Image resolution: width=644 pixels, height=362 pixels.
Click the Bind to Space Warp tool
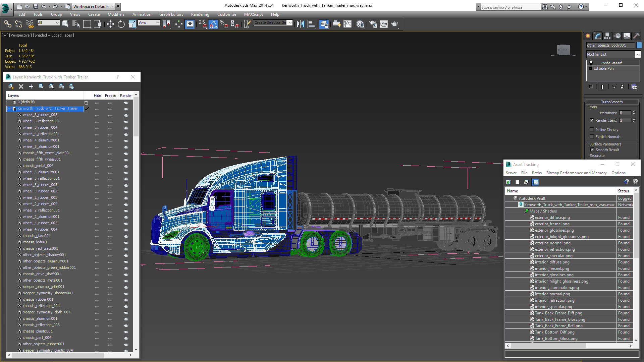(x=30, y=24)
